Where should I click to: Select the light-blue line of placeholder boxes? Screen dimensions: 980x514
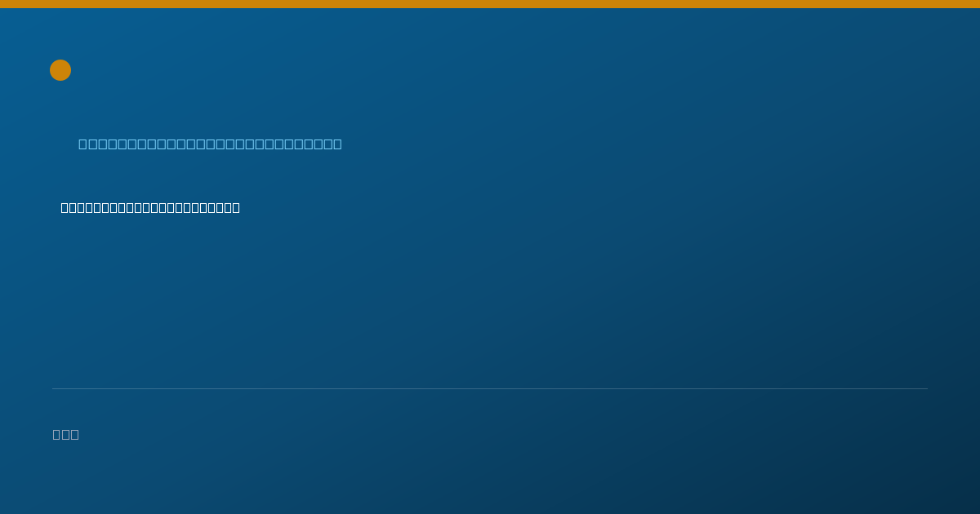point(210,144)
